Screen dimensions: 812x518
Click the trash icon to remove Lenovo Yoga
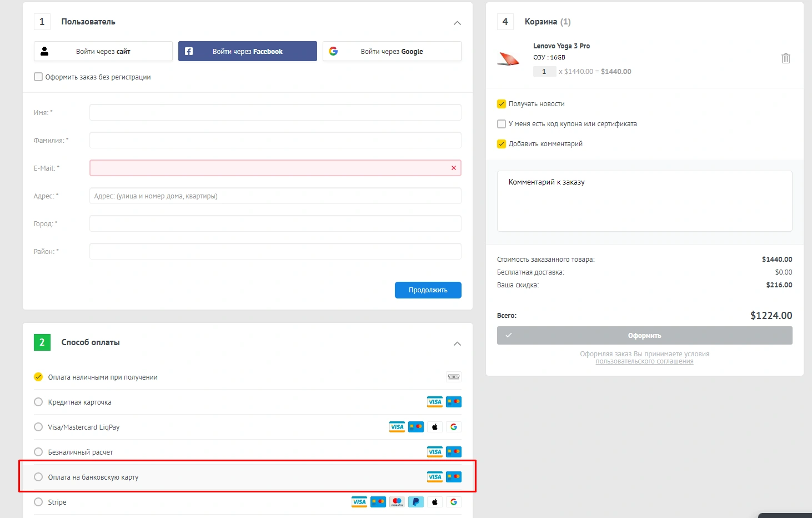[x=785, y=58]
